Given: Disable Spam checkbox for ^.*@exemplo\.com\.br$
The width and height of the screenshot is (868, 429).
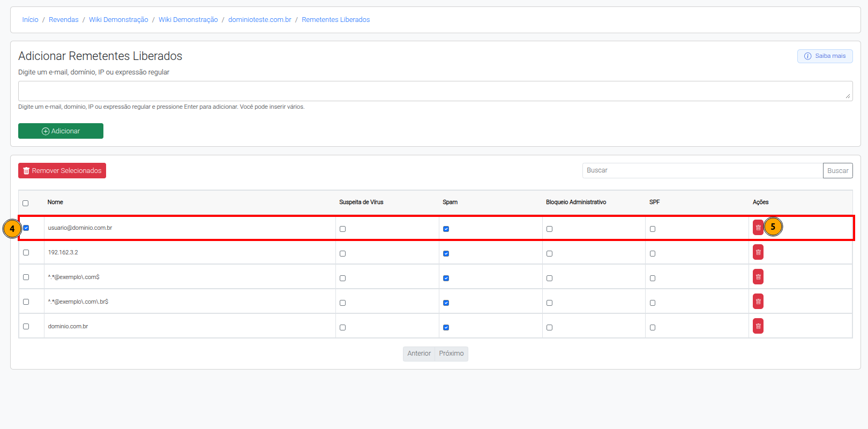Looking at the screenshot, I should click(x=446, y=303).
